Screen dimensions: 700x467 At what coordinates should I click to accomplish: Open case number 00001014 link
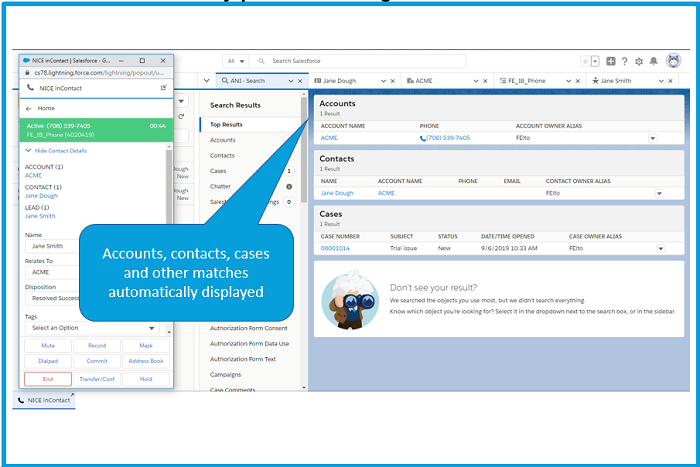pos(335,248)
